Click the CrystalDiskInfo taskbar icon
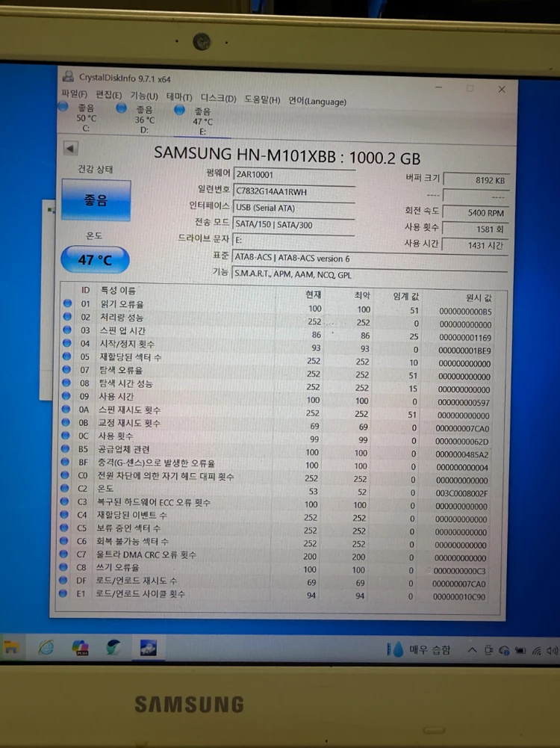560x748 pixels. click(x=149, y=648)
